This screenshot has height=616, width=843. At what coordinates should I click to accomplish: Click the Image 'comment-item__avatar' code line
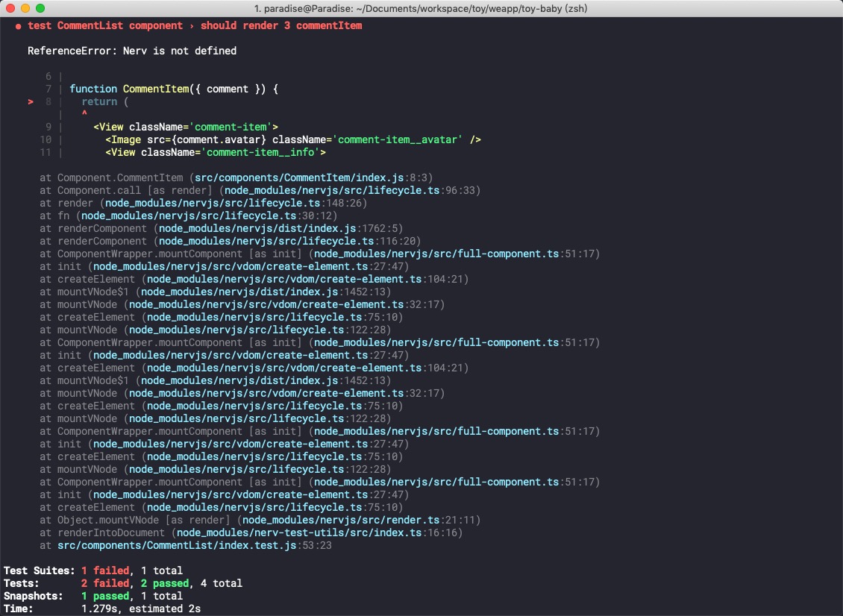click(293, 139)
